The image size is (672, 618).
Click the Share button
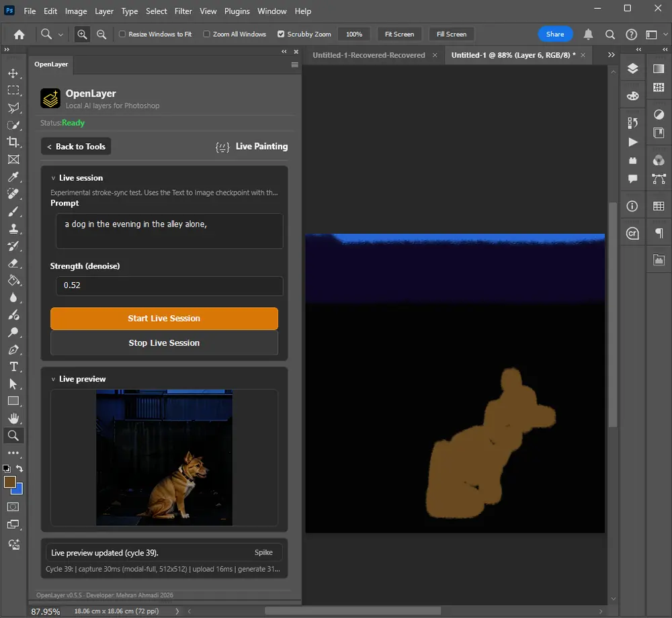555,34
